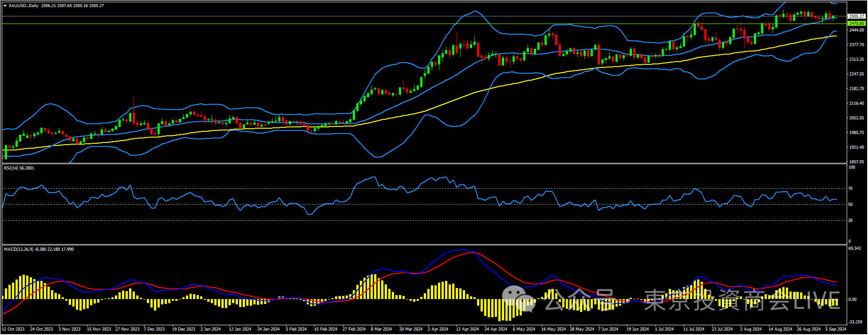This screenshot has height=335, width=868.
Task: Click the 6 May 2024 date label
Action: (x=524, y=329)
